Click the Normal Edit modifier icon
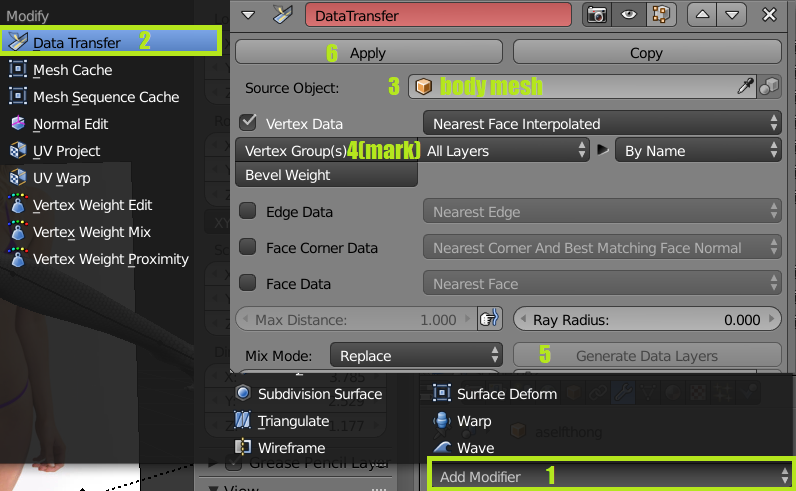Viewport: 796px width, 491px height. [18, 123]
